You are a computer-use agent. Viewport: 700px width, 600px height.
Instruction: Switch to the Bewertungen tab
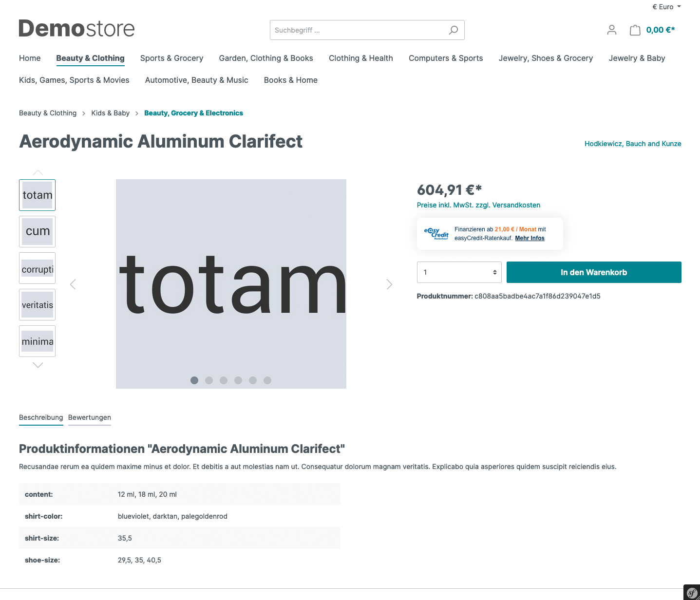click(x=90, y=417)
